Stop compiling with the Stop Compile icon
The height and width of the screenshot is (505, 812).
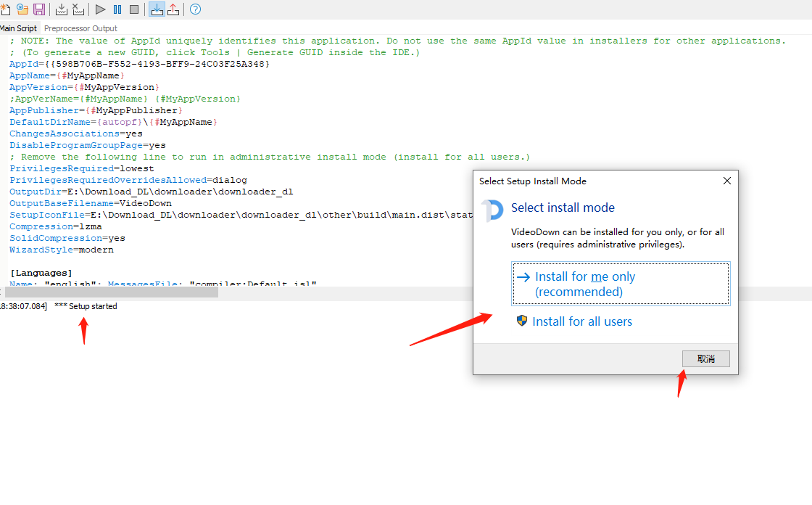pyautogui.click(x=78, y=9)
